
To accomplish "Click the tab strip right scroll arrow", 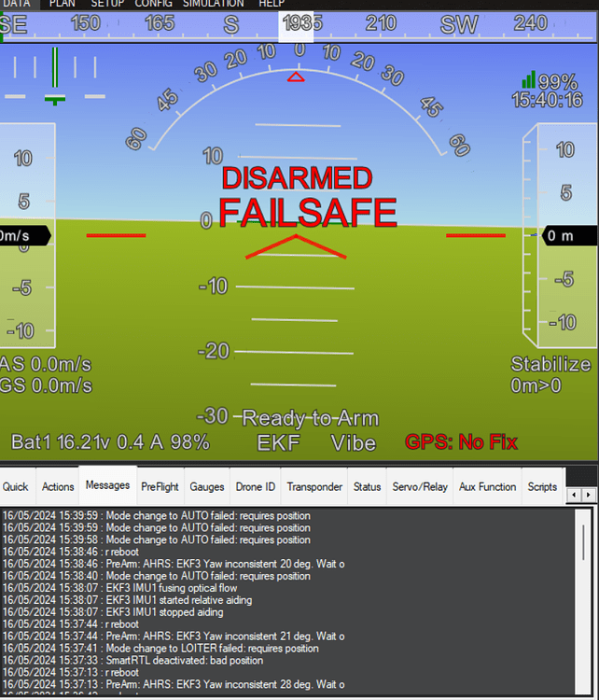I will [x=589, y=495].
